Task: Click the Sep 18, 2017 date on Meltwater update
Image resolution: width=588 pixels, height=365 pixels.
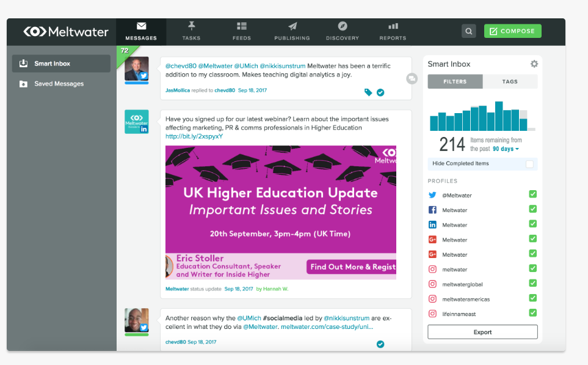Action: coord(239,289)
